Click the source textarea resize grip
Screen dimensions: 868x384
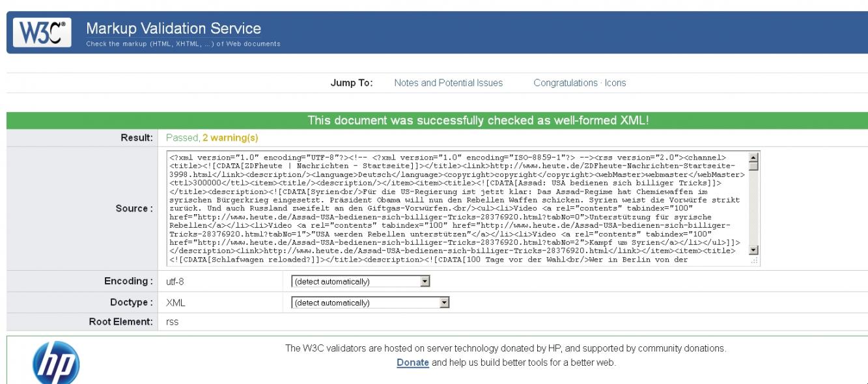[754, 260]
